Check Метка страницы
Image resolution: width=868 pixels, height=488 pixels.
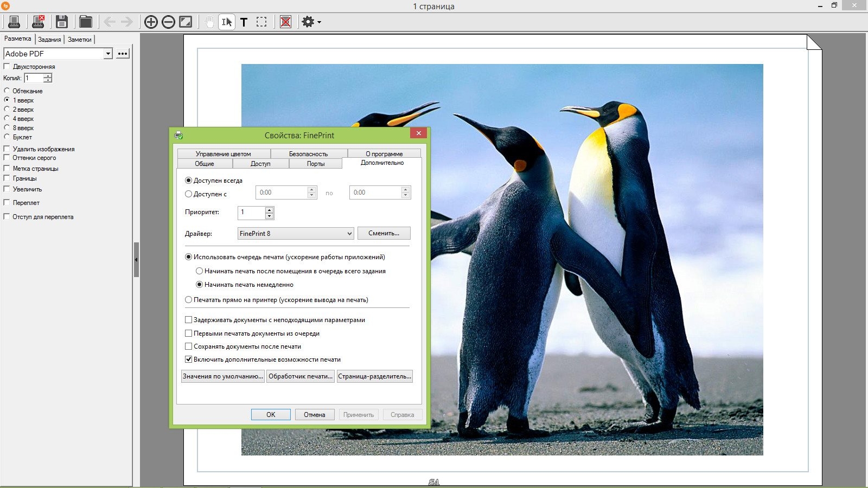click(7, 168)
